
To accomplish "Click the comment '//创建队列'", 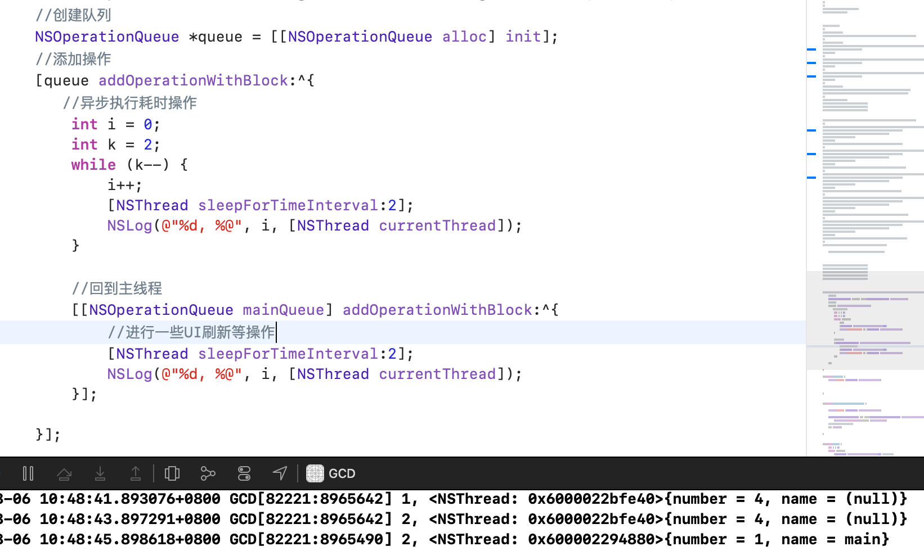I will 73,15.
